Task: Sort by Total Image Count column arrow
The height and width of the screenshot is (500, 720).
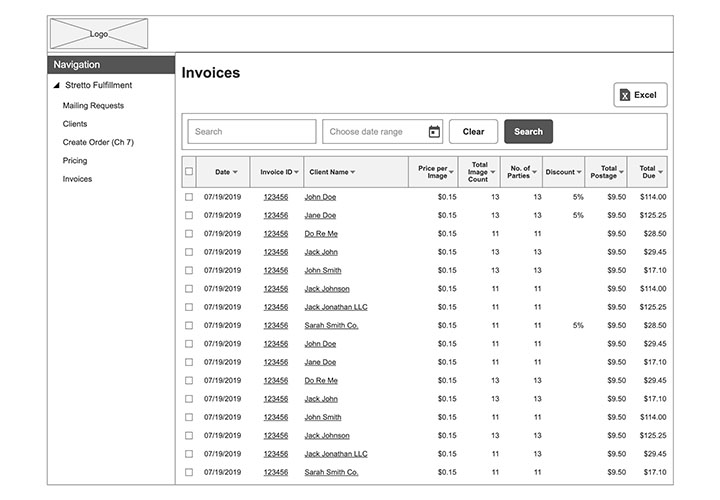Action: [x=493, y=172]
